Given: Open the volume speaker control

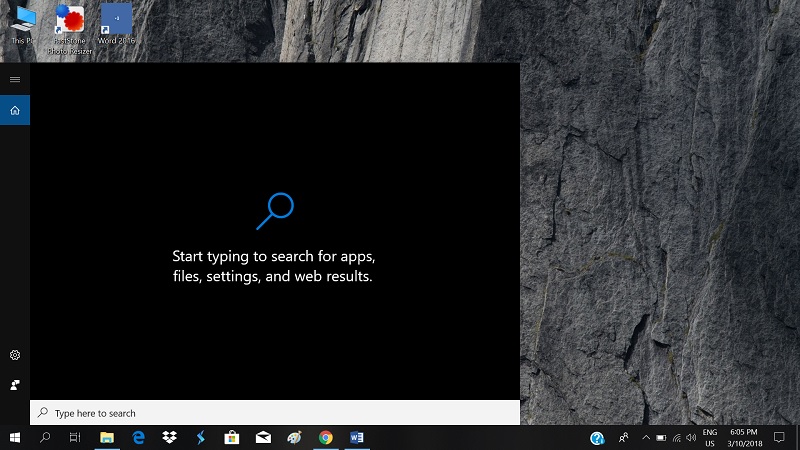Looking at the screenshot, I should pyautogui.click(x=691, y=438).
